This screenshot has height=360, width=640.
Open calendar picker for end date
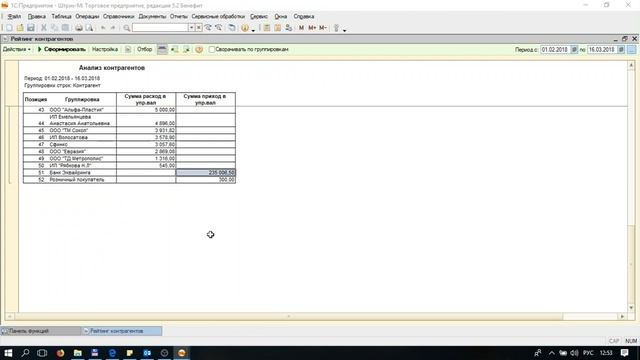click(x=621, y=49)
